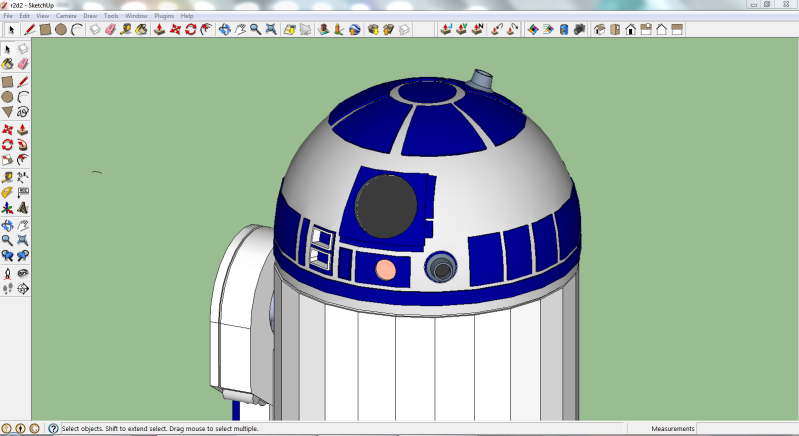The width and height of the screenshot is (799, 436).
Task: Open the File menu
Action: point(8,16)
